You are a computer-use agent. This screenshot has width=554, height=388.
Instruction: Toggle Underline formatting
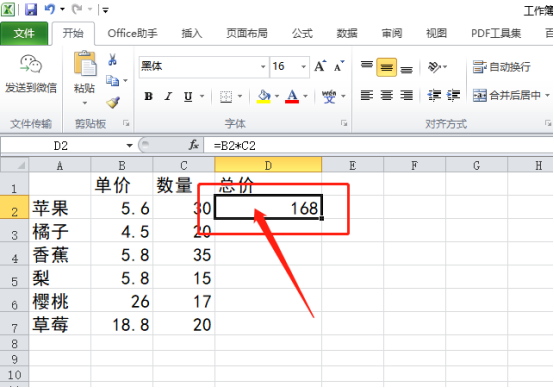[188, 96]
